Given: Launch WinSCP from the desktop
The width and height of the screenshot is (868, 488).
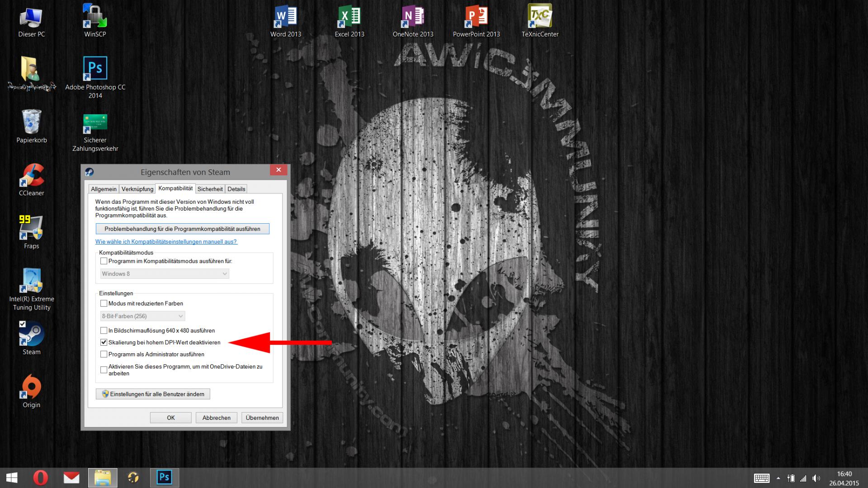Looking at the screenshot, I should [95, 20].
